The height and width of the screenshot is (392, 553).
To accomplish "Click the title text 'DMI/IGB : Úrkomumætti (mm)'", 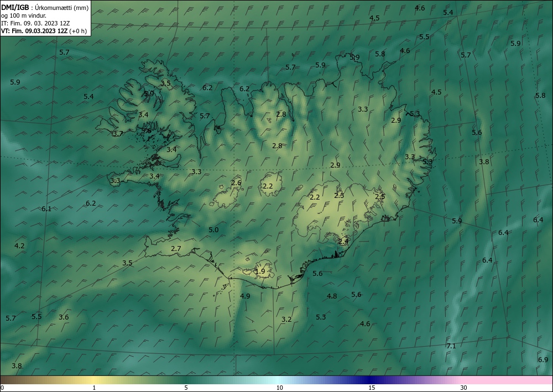I will point(45,8).
